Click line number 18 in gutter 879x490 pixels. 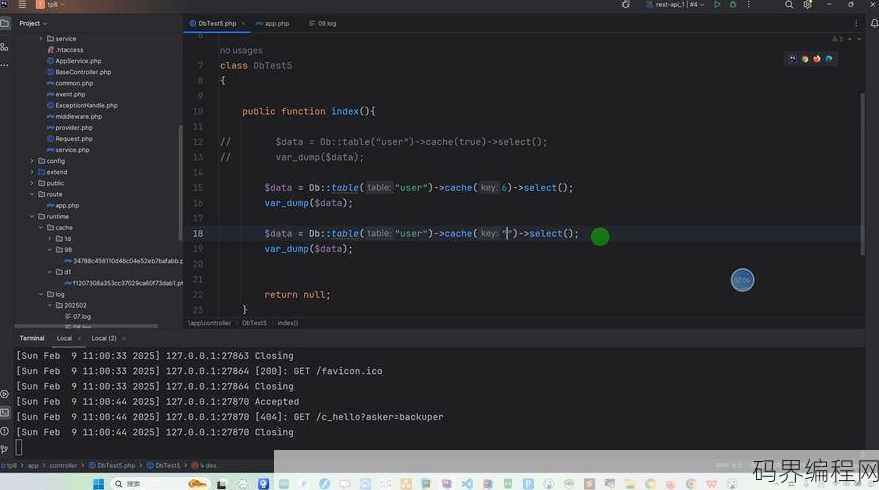coord(198,234)
